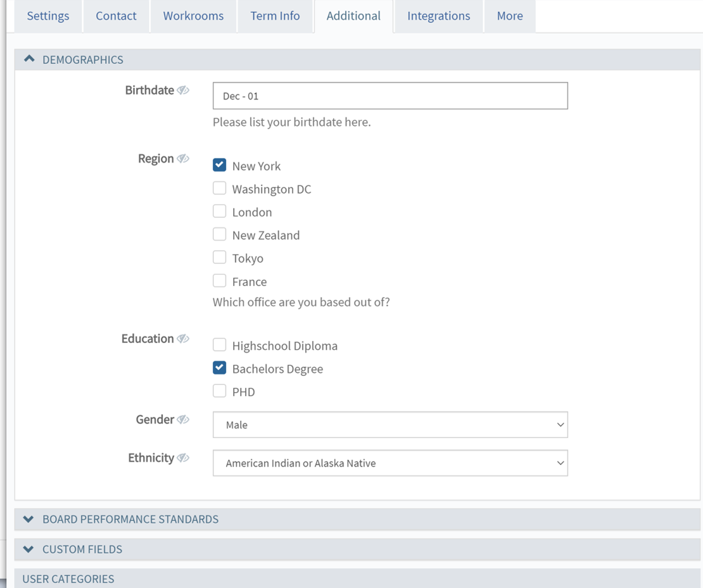Uncheck the New York region checkbox
This screenshot has height=588, width=703.
[219, 165]
